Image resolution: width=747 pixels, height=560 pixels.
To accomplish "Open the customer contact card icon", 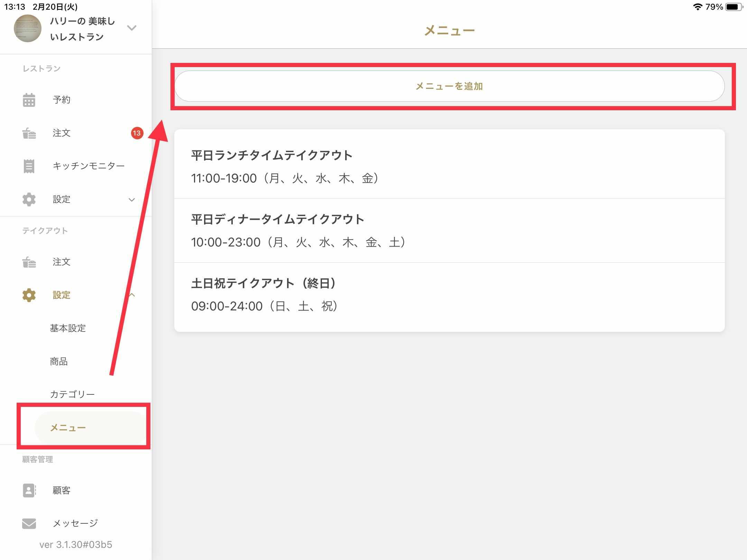I will click(29, 490).
